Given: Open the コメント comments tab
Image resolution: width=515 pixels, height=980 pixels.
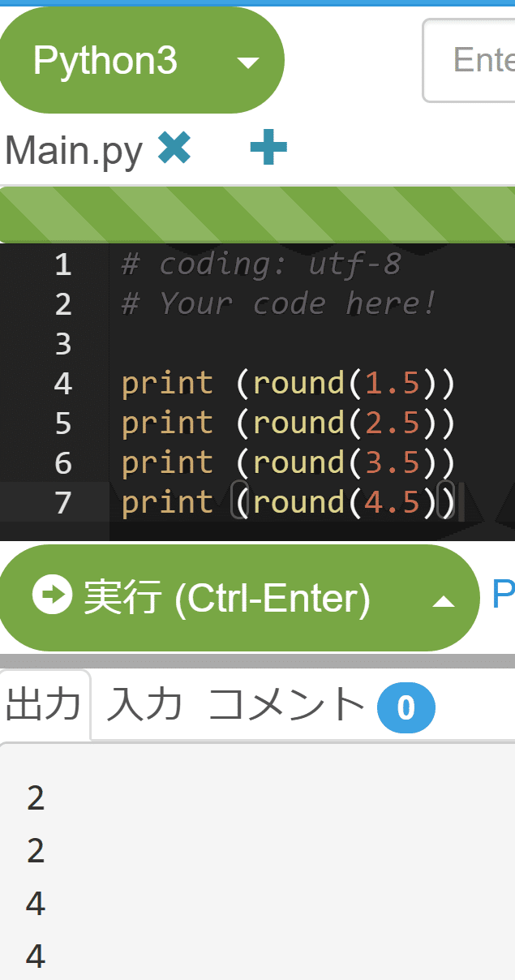Looking at the screenshot, I should pyautogui.click(x=286, y=706).
